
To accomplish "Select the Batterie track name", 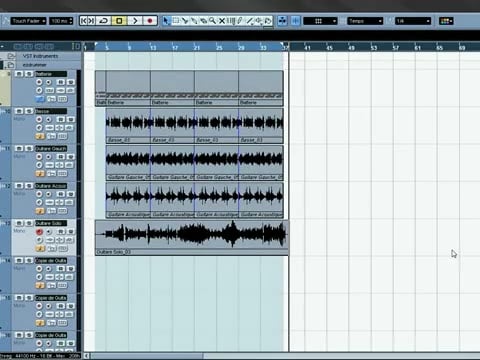I will pos(51,74).
